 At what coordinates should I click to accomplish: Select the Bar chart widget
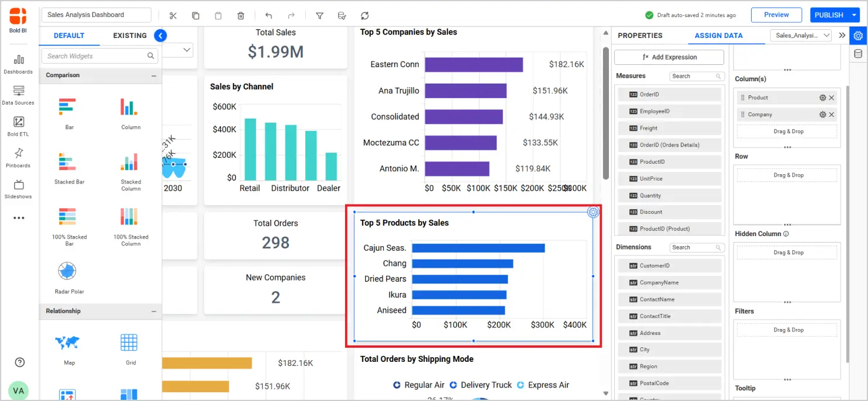click(x=69, y=113)
